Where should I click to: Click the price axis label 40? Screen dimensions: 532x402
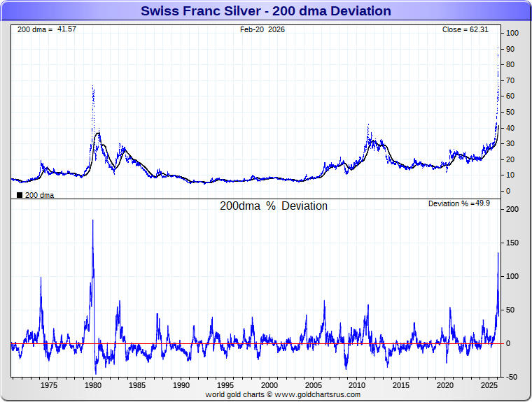point(510,128)
